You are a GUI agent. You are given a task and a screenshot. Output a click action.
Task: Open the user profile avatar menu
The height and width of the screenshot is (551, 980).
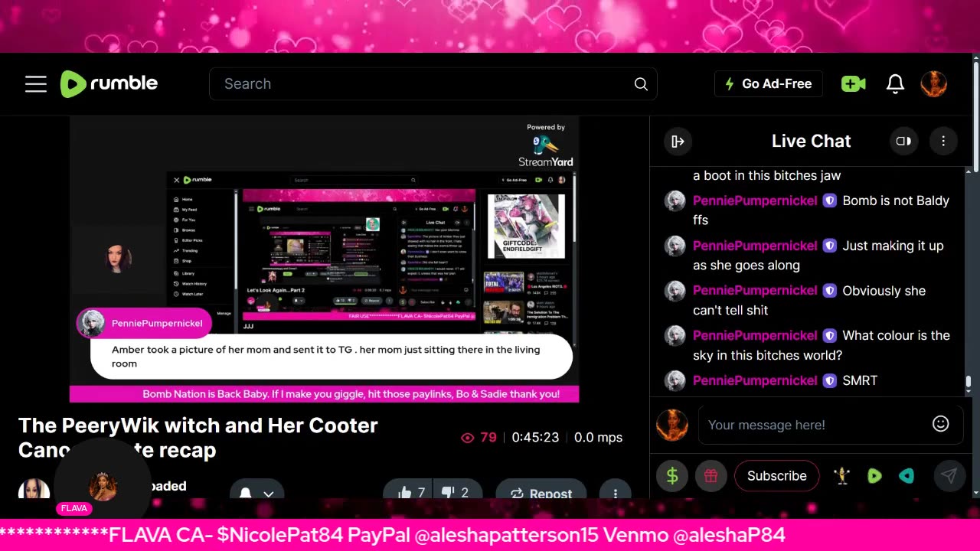click(x=933, y=84)
